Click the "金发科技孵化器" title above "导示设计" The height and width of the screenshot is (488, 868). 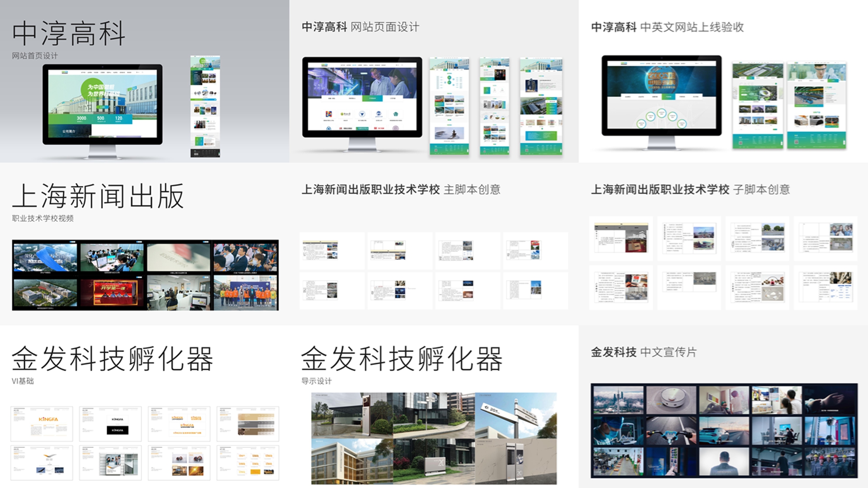(x=402, y=359)
